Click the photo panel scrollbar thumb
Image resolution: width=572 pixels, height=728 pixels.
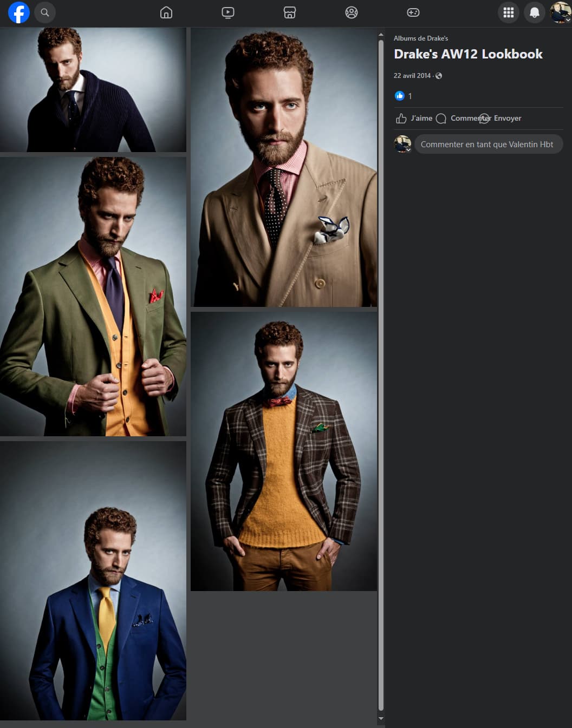[x=381, y=375]
